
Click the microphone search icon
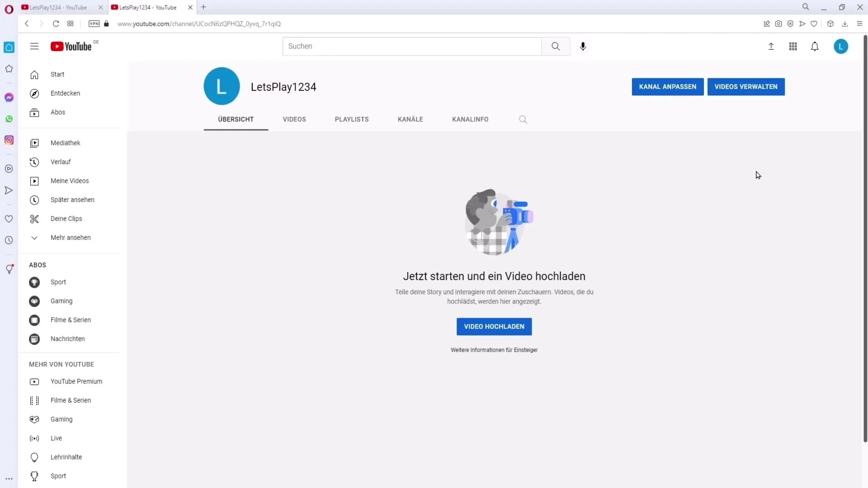coord(584,46)
